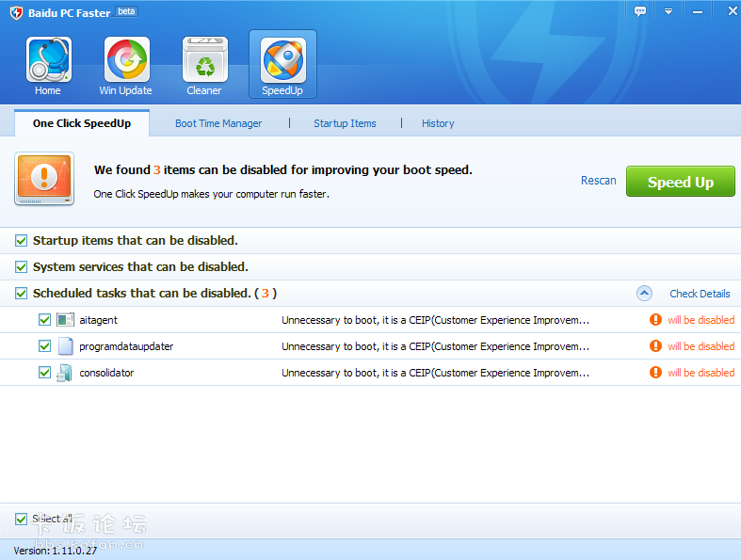Click the Check Details link
The image size is (741, 560).
(x=700, y=294)
